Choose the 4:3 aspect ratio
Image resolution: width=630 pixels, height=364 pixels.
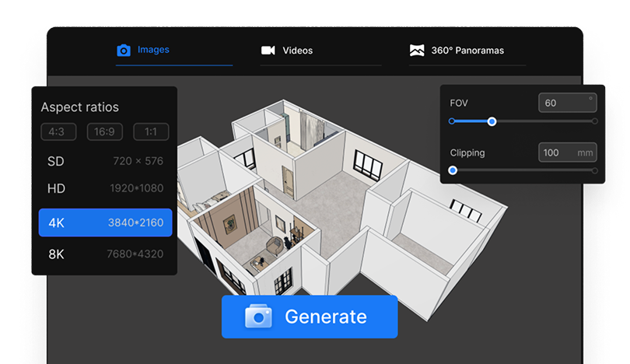[x=58, y=132]
